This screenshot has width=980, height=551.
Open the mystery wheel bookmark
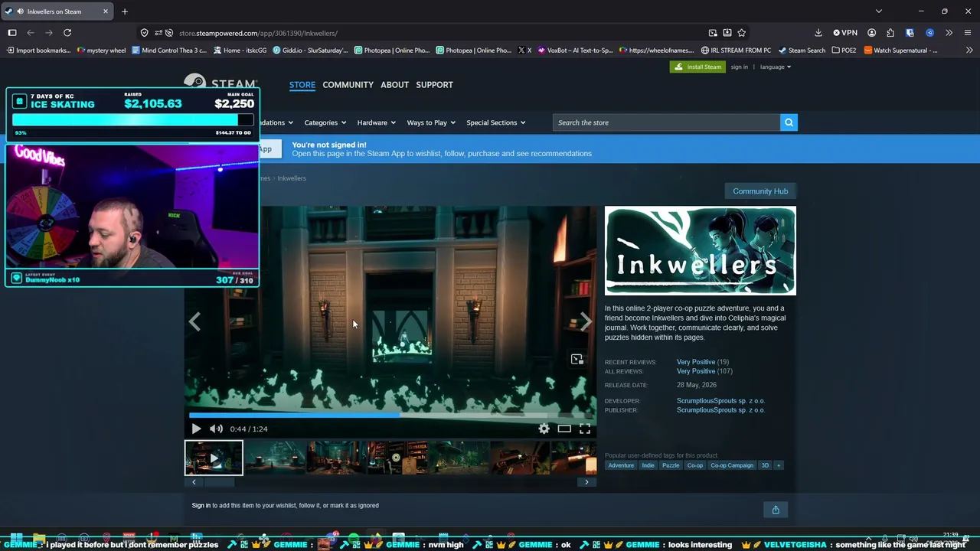[x=102, y=51]
